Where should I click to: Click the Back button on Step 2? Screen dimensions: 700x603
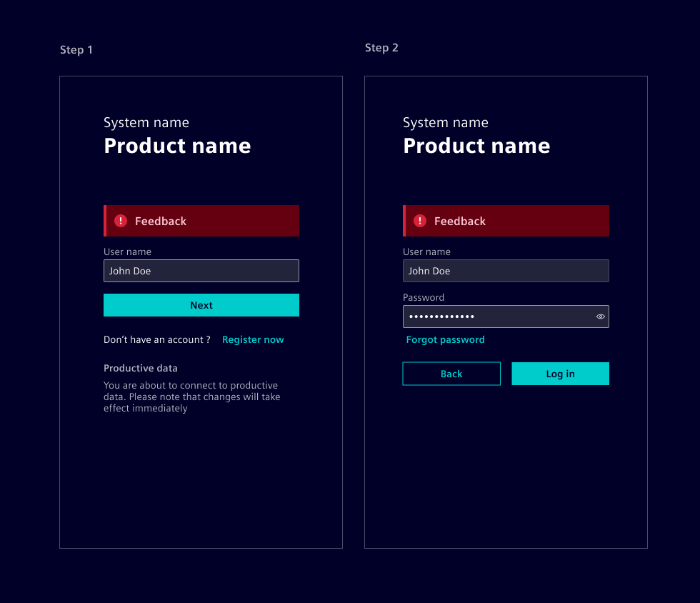click(x=451, y=373)
